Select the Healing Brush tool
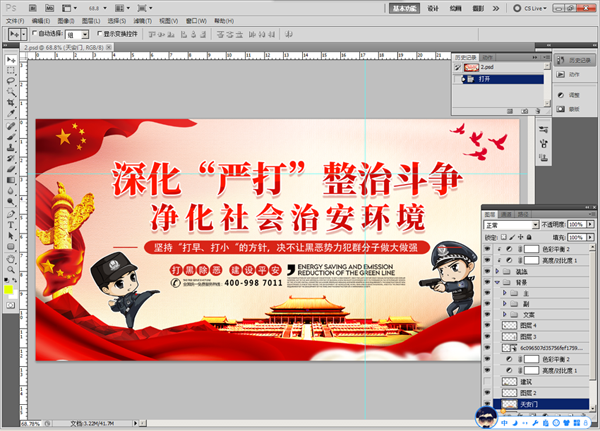This screenshot has height=431, width=600. tap(11, 126)
